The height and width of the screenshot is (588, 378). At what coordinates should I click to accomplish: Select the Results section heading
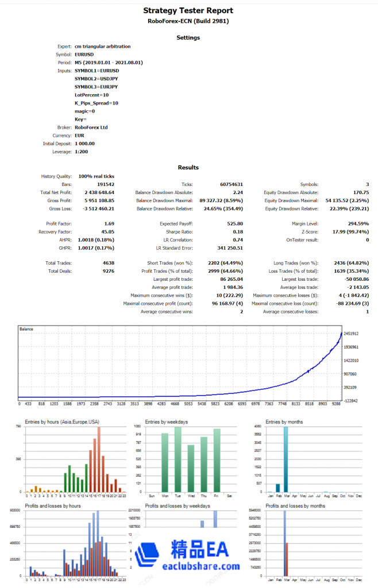tap(188, 167)
